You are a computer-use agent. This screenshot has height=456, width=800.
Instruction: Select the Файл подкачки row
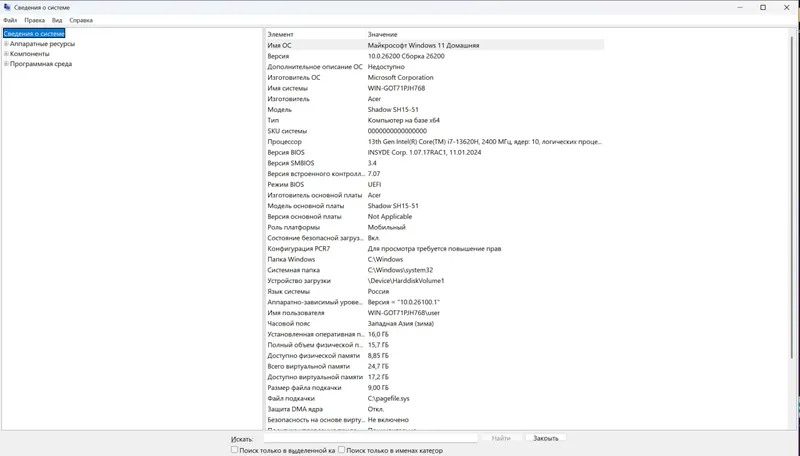click(x=435, y=399)
